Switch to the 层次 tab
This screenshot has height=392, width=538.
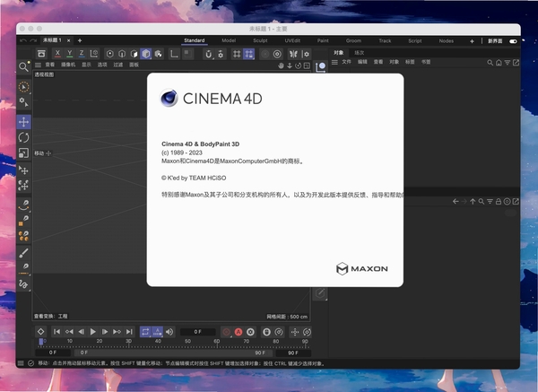point(360,53)
